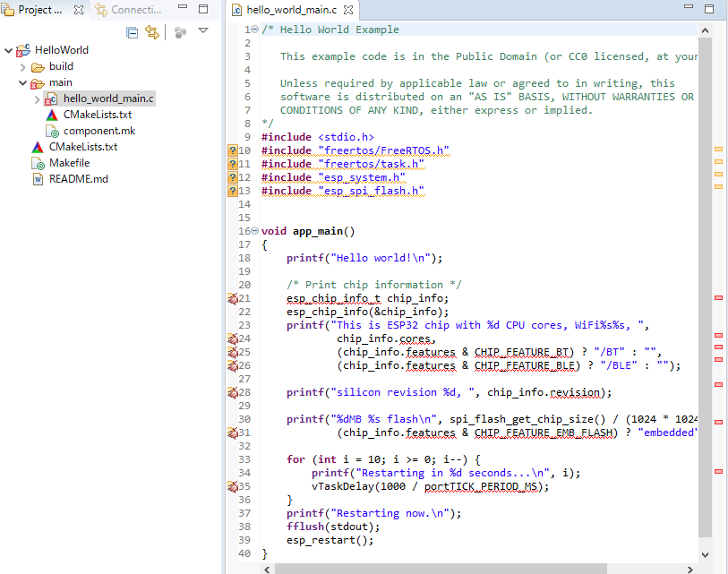Click line number 30 in the gutter
This screenshot has height=574, width=728.
244,419
